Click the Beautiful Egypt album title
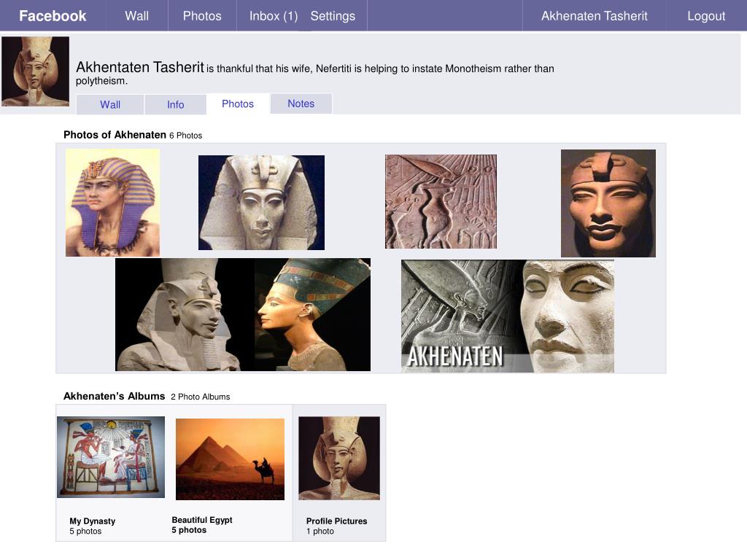747x560 pixels. pyautogui.click(x=202, y=520)
